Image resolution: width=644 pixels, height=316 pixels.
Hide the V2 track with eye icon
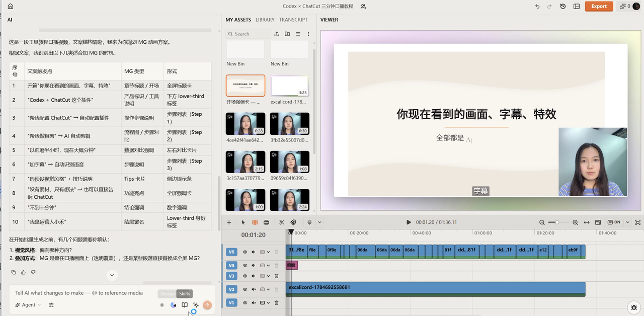pos(245,289)
